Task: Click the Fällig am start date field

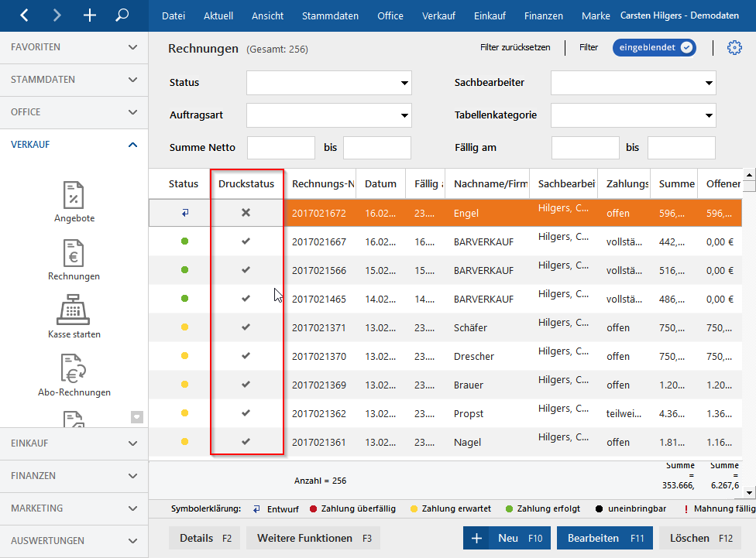Action: (586, 148)
